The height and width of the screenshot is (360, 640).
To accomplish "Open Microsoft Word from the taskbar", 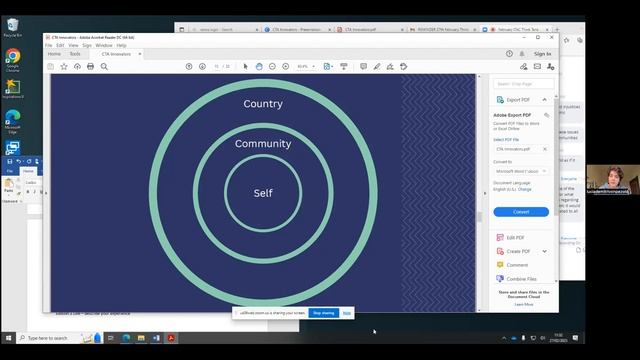I will coord(156,338).
